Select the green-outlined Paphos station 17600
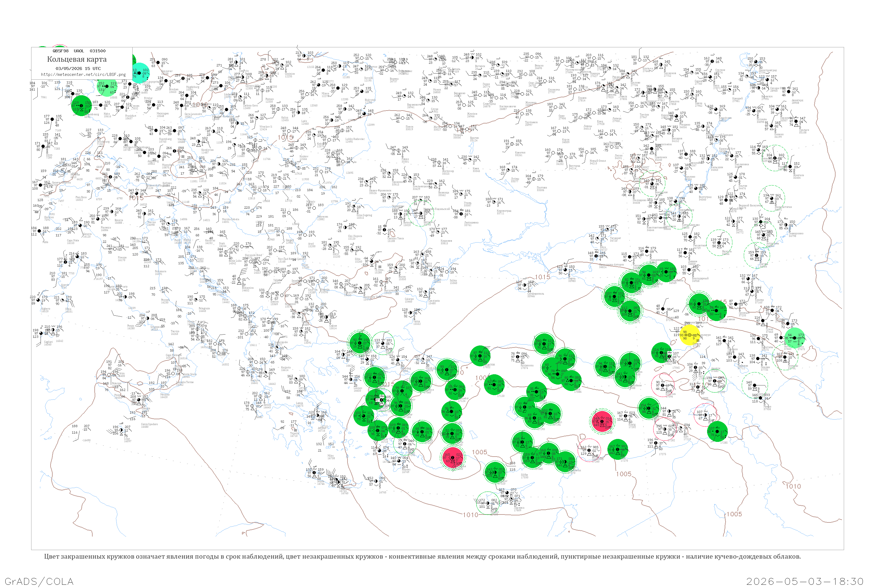The image size is (882, 588). click(488, 503)
